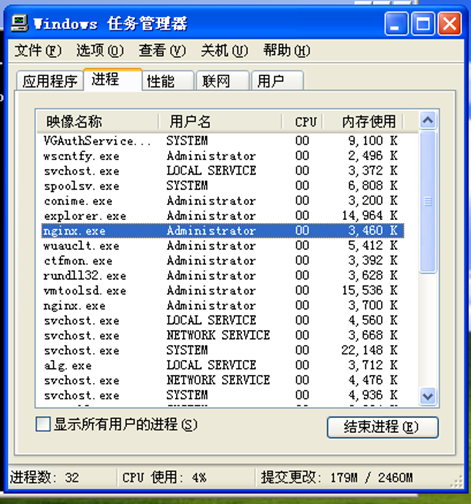The image size is (471, 504).
Task: Select svchost.exe using 4,560 K
Action: (x=223, y=320)
